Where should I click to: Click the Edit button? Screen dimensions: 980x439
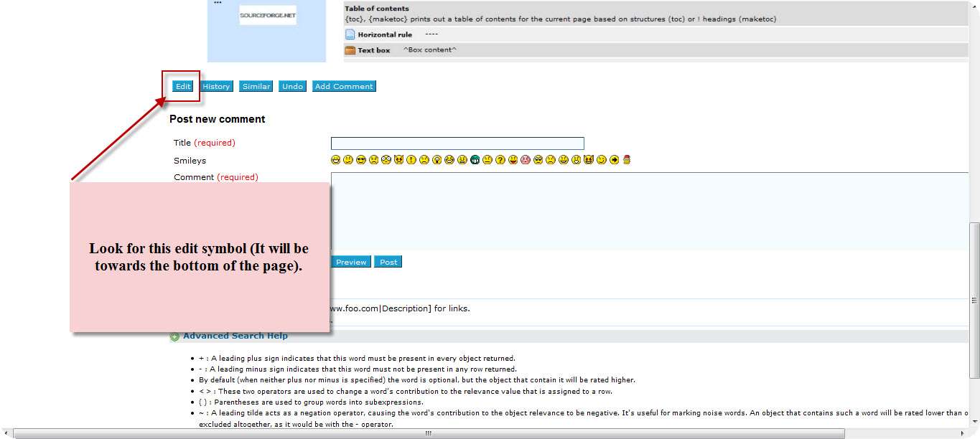pyautogui.click(x=183, y=87)
